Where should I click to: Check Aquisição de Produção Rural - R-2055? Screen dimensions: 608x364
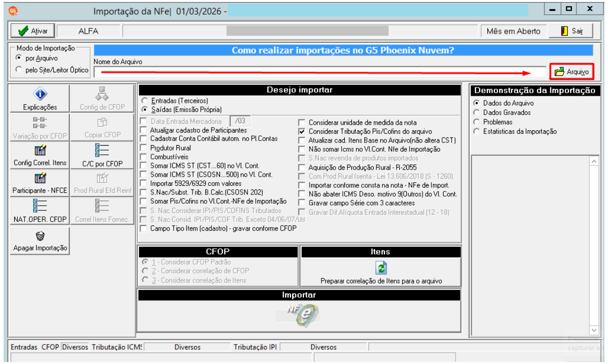(x=301, y=167)
